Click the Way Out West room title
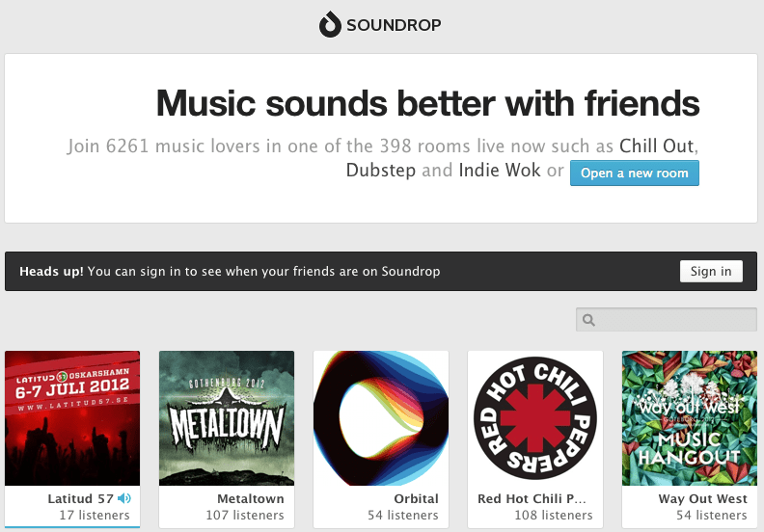Screen dimensions: 764x532 click(x=702, y=498)
